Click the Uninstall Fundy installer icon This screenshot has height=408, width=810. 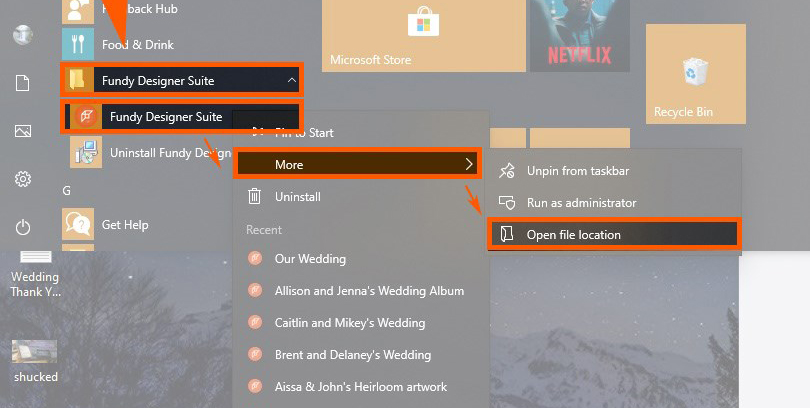(x=86, y=152)
